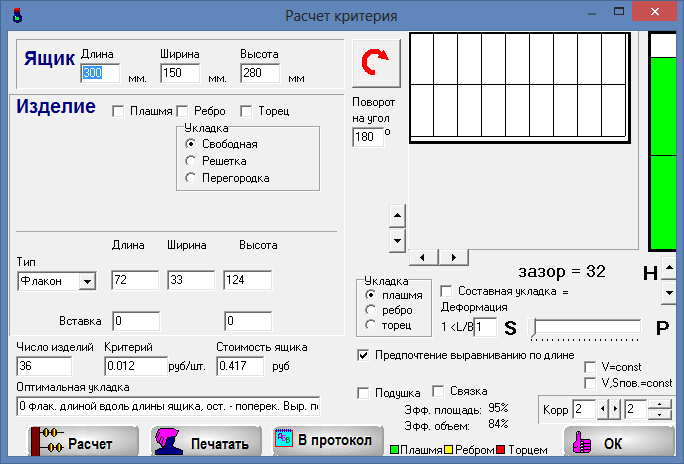Click first Корр value field

pos(585,409)
